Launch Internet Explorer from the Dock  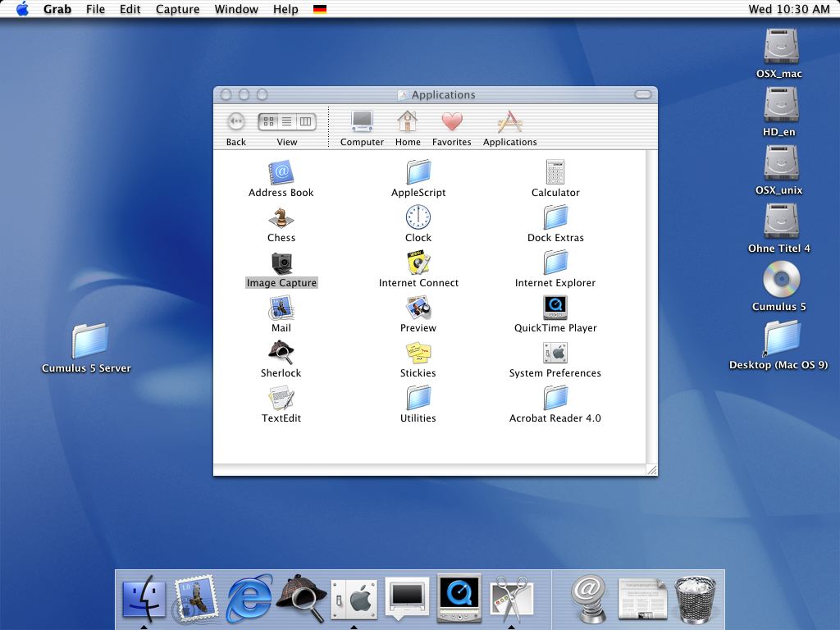pyautogui.click(x=249, y=598)
